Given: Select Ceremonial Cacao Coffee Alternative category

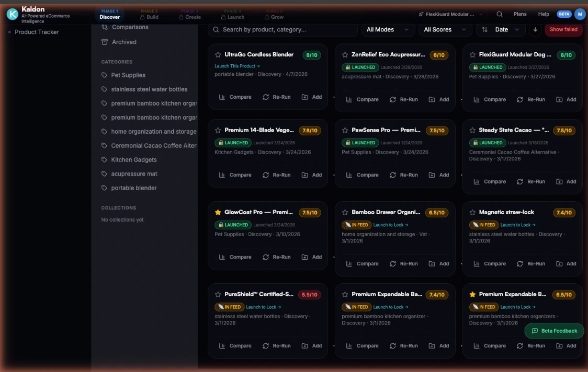Looking at the screenshot, I should 149,146.
